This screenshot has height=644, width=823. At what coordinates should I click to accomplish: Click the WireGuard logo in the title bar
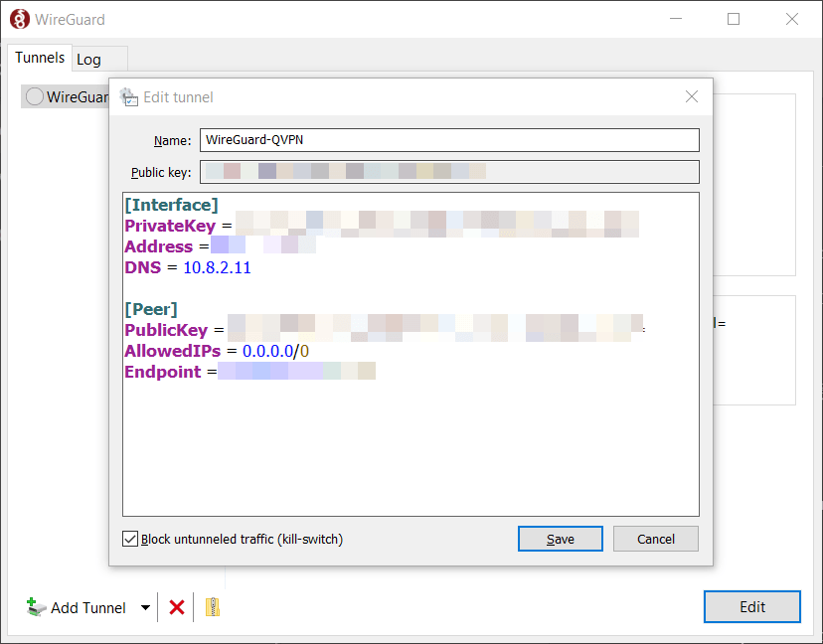(18, 18)
